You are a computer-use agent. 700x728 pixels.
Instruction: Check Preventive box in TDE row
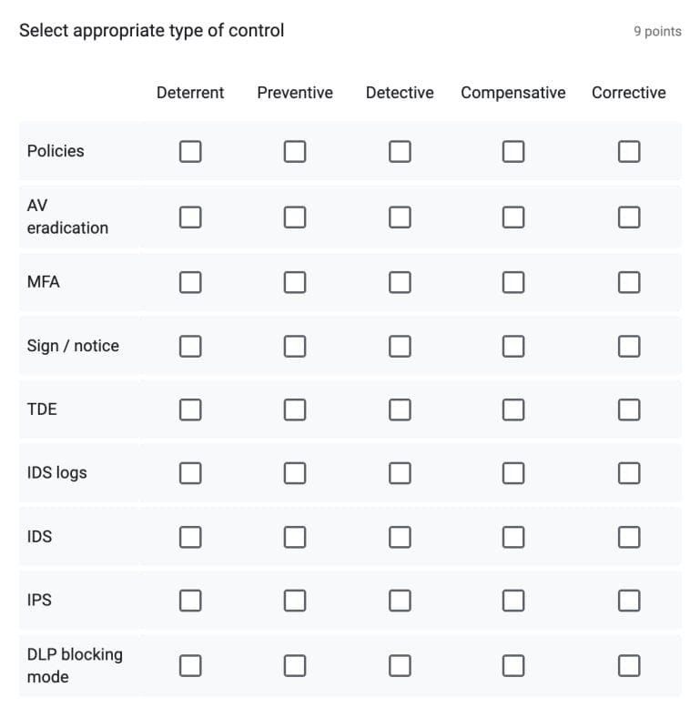tap(295, 409)
